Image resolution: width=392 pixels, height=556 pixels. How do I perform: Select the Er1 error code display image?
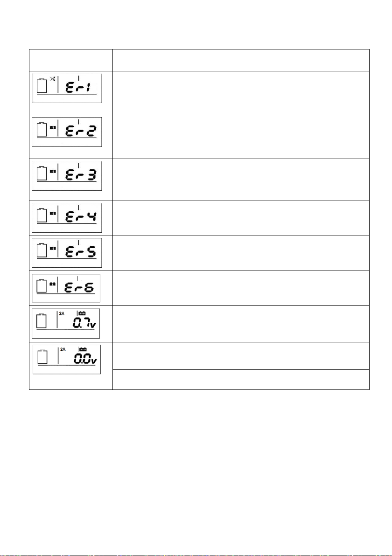67,88
